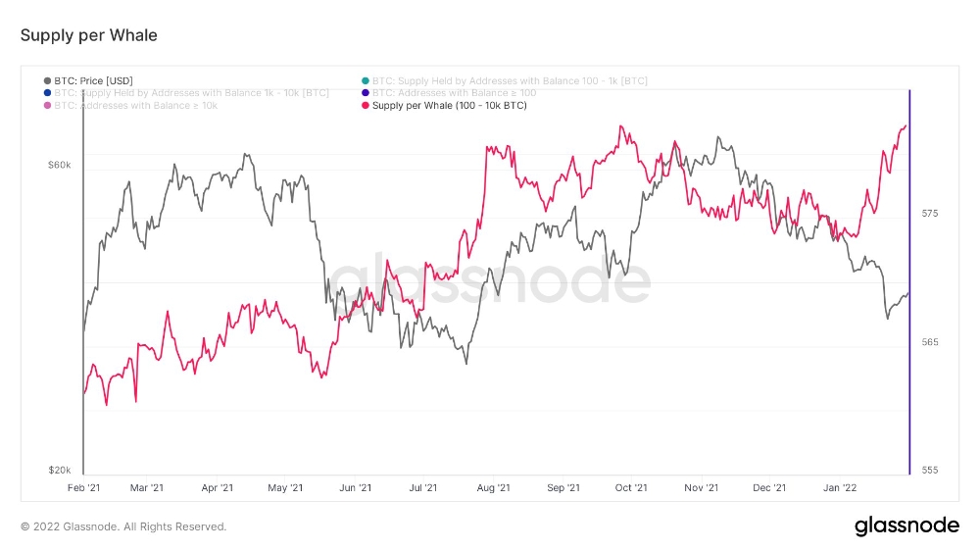Click the Jan '22 x-axis label
The width and height of the screenshot is (980, 551).
click(840, 488)
